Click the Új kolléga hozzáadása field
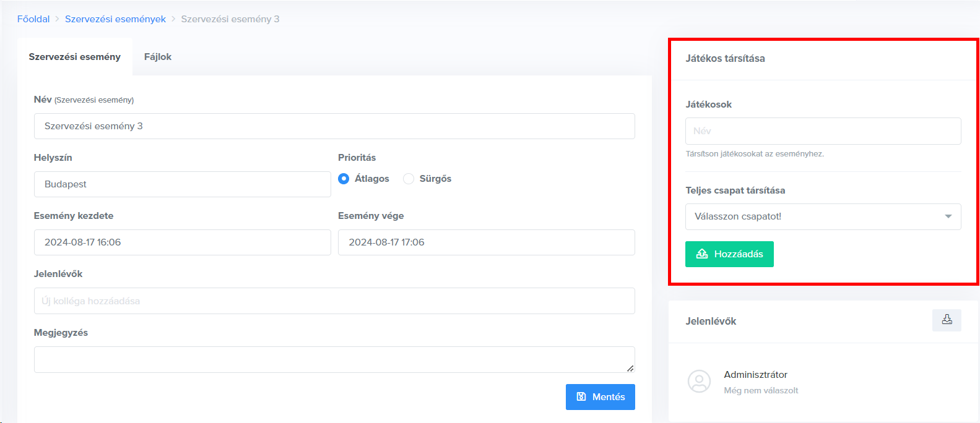The height and width of the screenshot is (423, 980). click(334, 301)
